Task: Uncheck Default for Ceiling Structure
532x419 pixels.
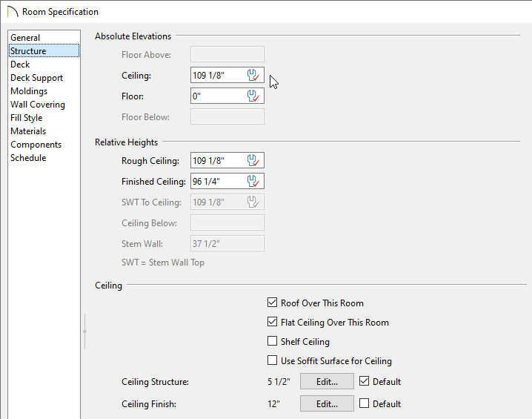Action: pyautogui.click(x=364, y=381)
